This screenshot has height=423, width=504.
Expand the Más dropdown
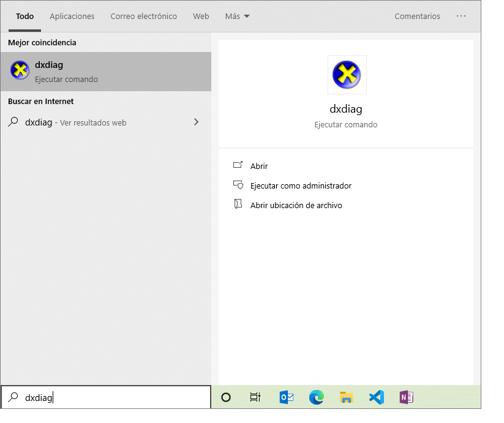coord(237,16)
